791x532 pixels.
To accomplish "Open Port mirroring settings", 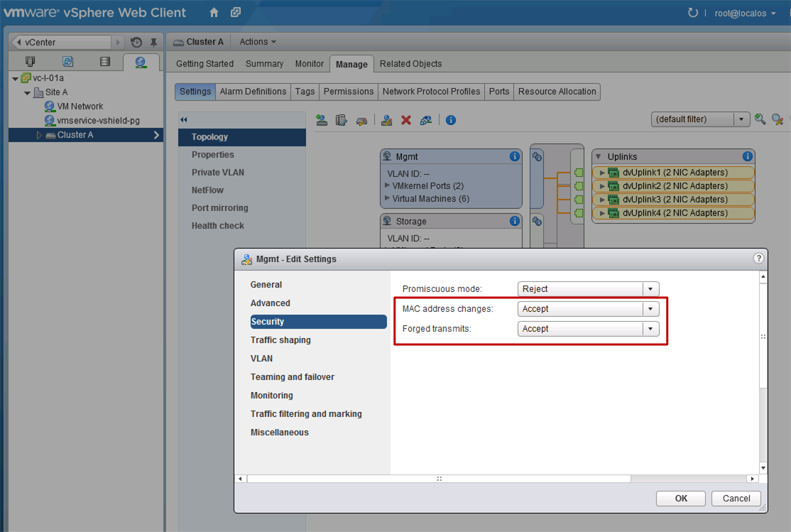I will click(x=220, y=207).
